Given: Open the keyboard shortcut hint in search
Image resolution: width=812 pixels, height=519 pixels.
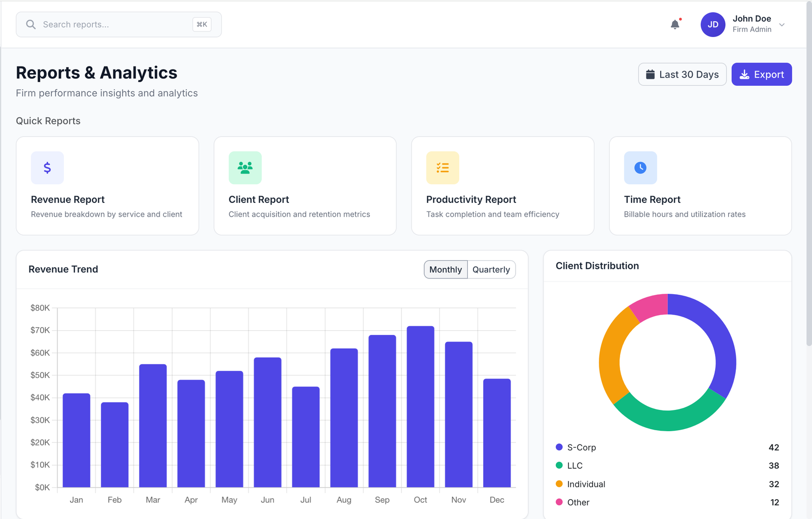Looking at the screenshot, I should coord(202,24).
